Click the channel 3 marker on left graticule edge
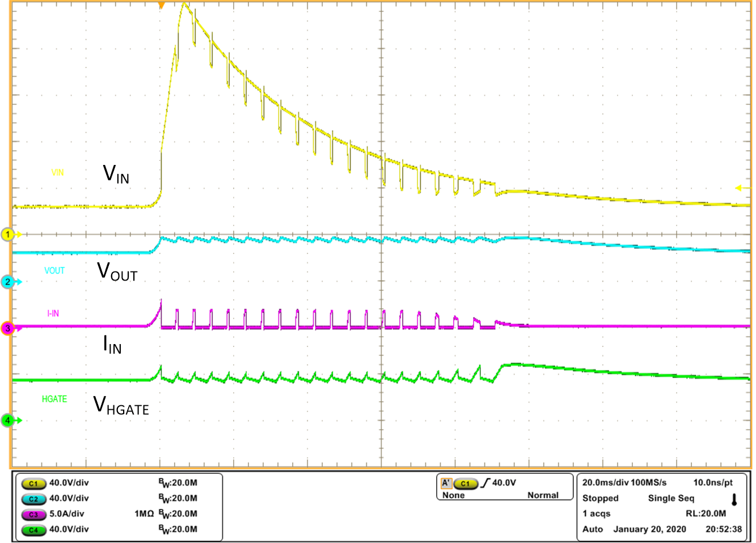Image resolution: width=756 pixels, height=543 pixels. click(x=7, y=326)
